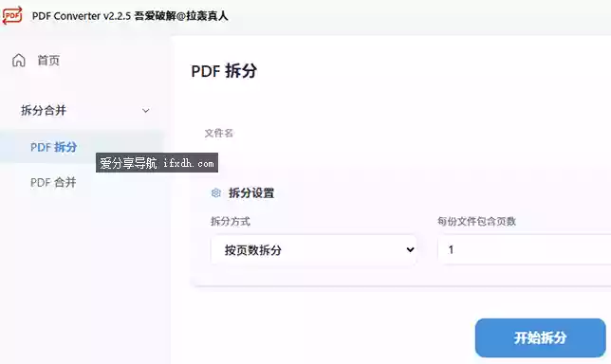Click the PDF Converter app logo
This screenshot has height=364, width=611.
[x=12, y=15]
